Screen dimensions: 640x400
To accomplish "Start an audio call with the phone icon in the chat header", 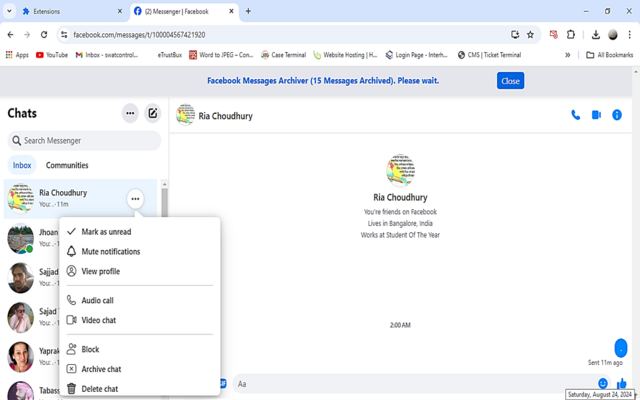I will point(576,116).
